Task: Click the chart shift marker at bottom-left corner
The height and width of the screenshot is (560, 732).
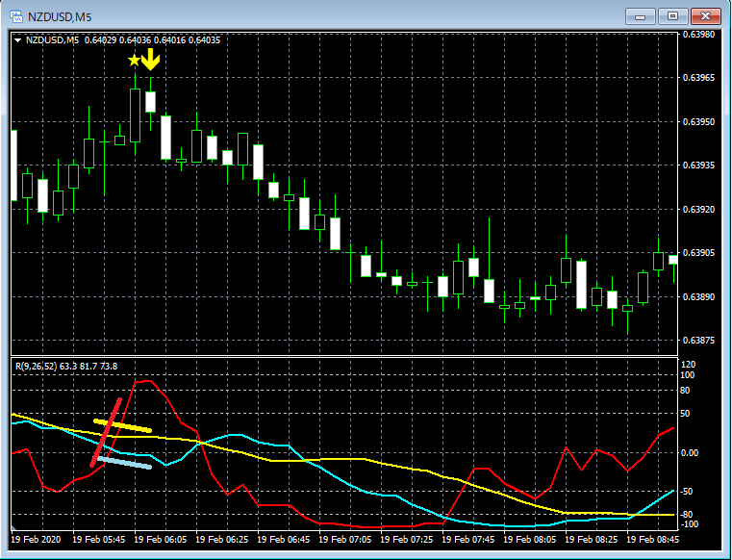Action: 13,528
